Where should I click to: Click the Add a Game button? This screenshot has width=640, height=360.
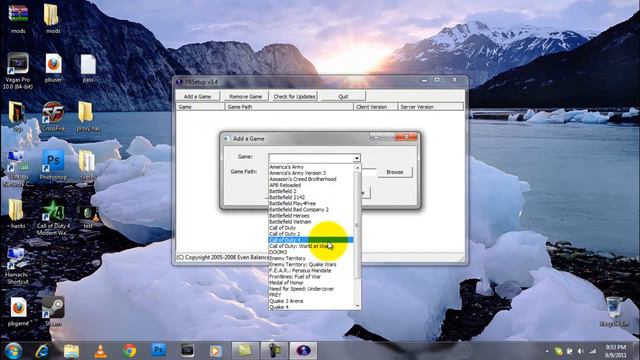[x=198, y=96]
